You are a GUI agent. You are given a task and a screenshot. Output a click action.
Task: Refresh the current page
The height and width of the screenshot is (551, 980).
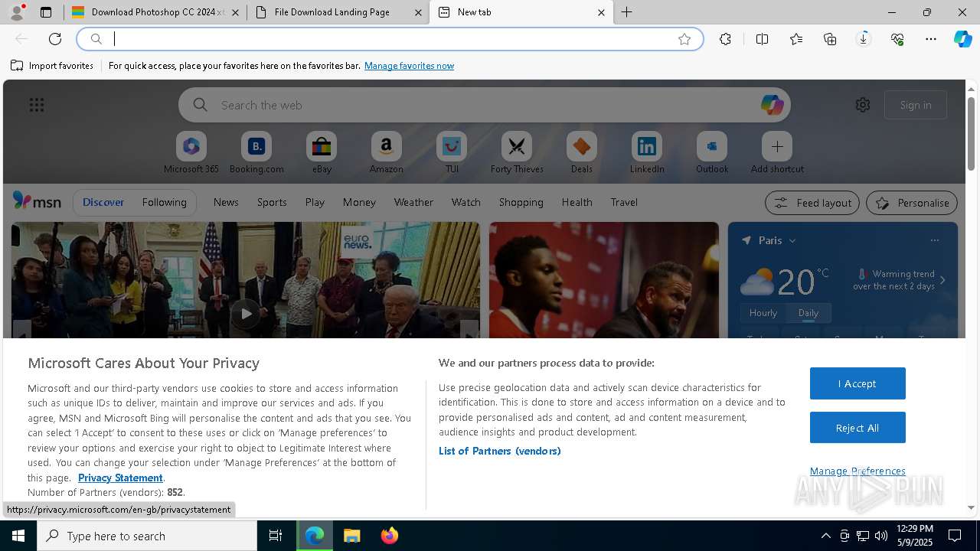click(x=55, y=39)
